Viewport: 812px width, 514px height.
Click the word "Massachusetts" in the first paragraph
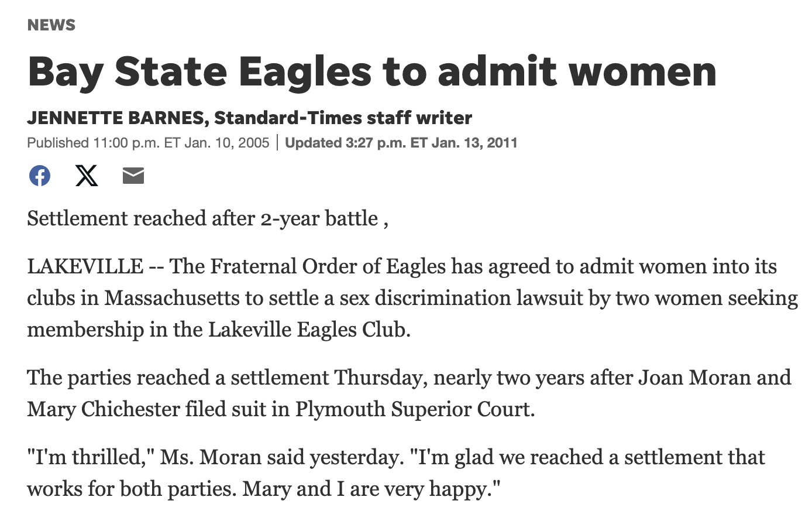(172, 298)
